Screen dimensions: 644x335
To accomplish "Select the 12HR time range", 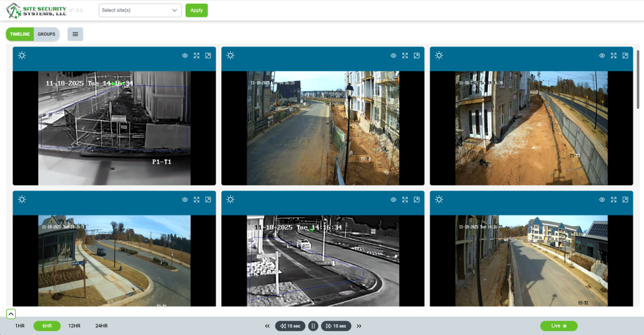I will tap(74, 326).
